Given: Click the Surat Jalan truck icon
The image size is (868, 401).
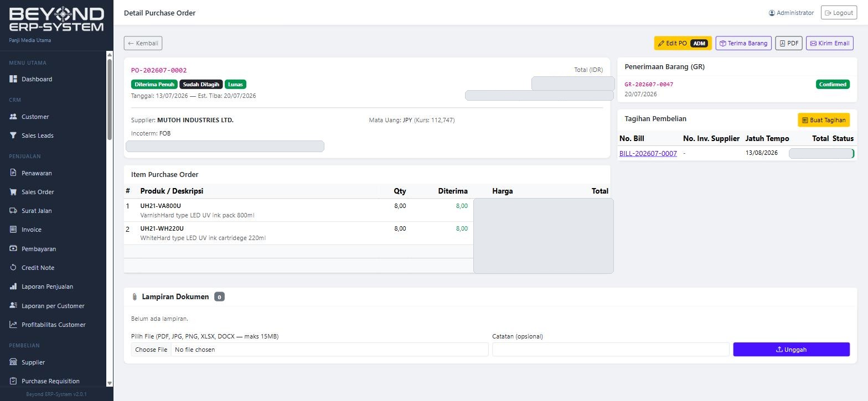Looking at the screenshot, I should click(x=13, y=211).
